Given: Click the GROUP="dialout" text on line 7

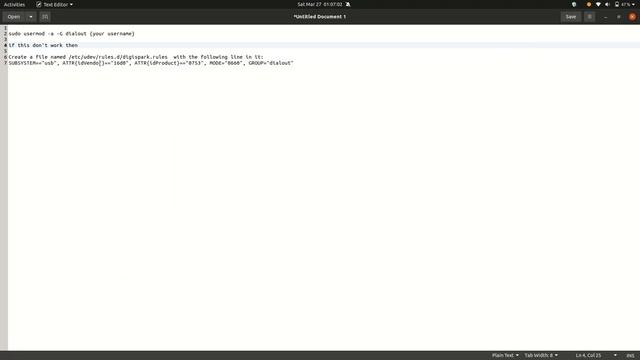Looking at the screenshot, I should (x=271, y=63).
